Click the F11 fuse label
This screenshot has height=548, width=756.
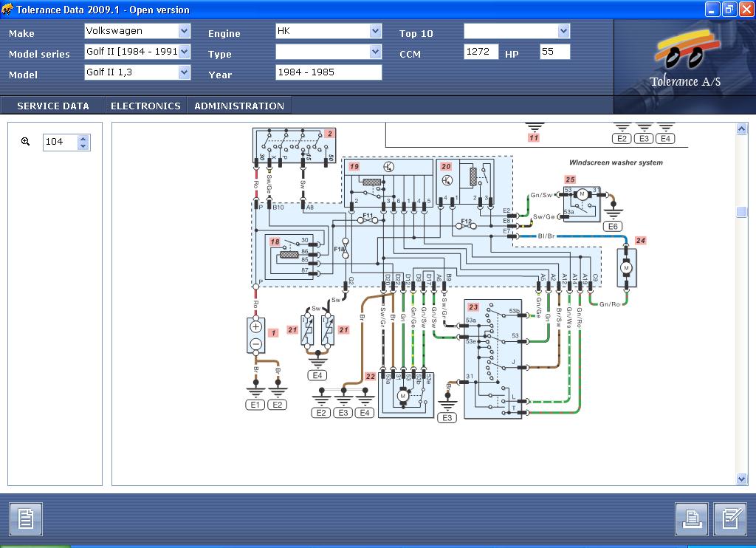point(368,216)
